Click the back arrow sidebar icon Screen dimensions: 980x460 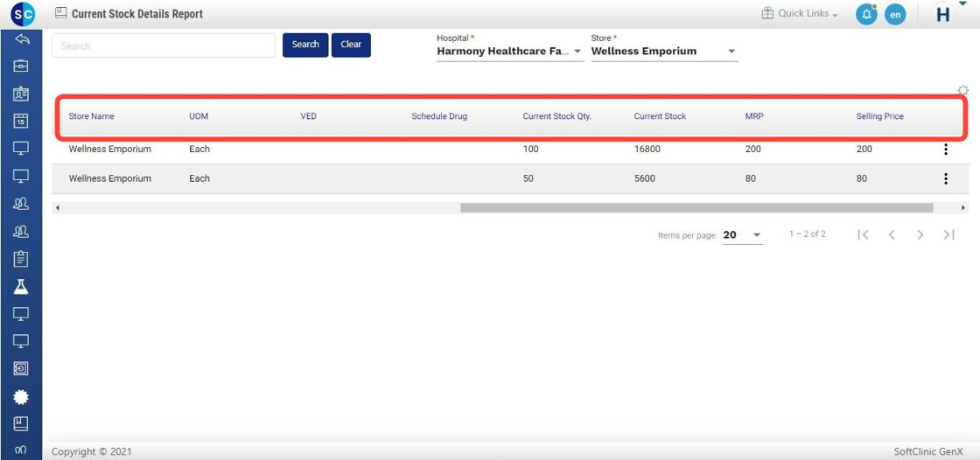(x=21, y=38)
